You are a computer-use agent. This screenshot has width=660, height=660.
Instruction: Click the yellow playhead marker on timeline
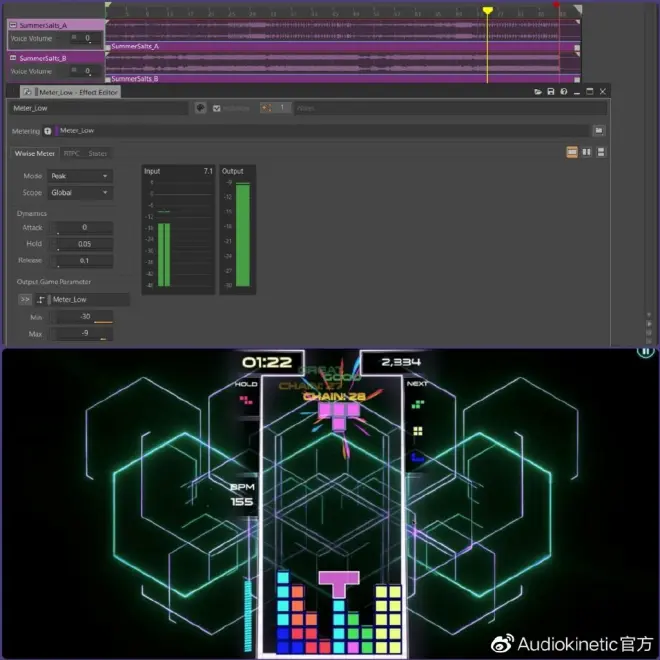coord(488,11)
